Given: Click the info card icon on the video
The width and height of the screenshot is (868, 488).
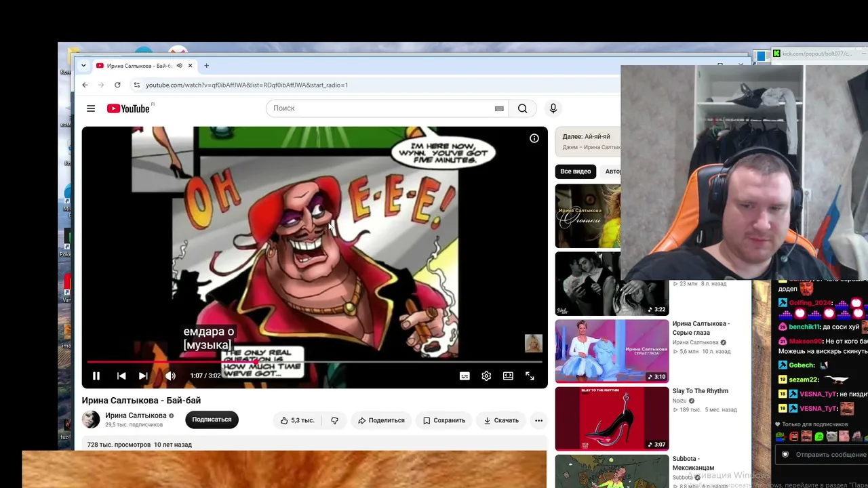Looking at the screenshot, I should [x=534, y=138].
